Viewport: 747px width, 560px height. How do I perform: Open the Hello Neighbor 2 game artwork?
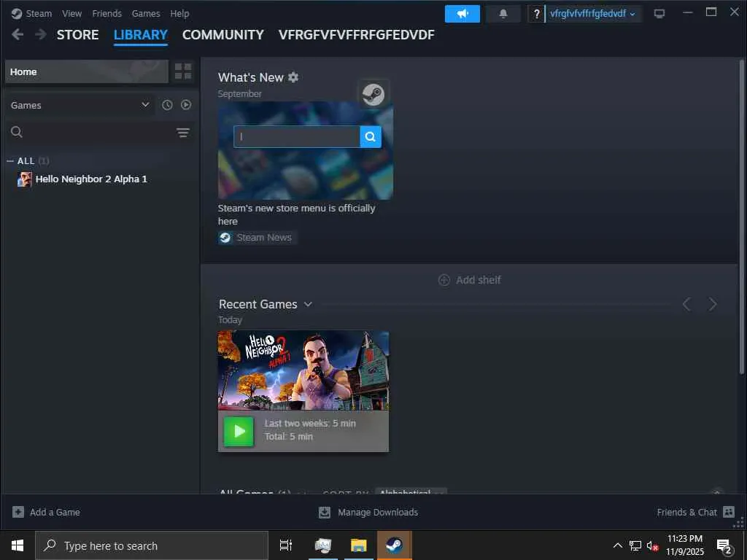pos(303,370)
